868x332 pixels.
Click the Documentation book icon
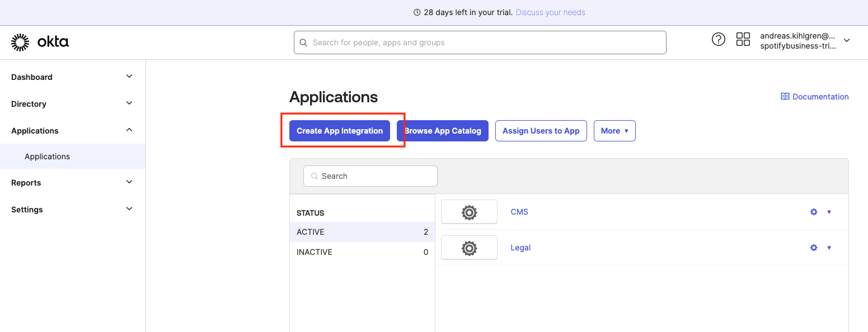click(x=785, y=97)
